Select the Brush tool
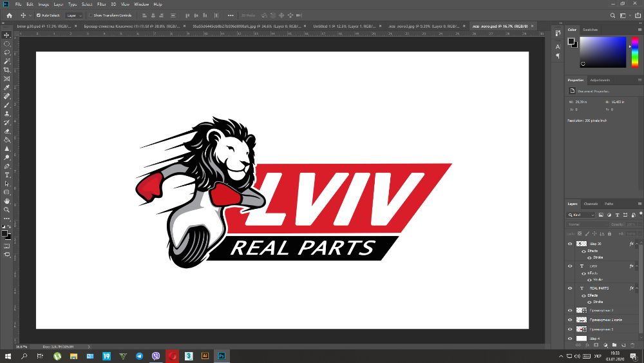Screen dimensions: 644x363 tap(6, 105)
